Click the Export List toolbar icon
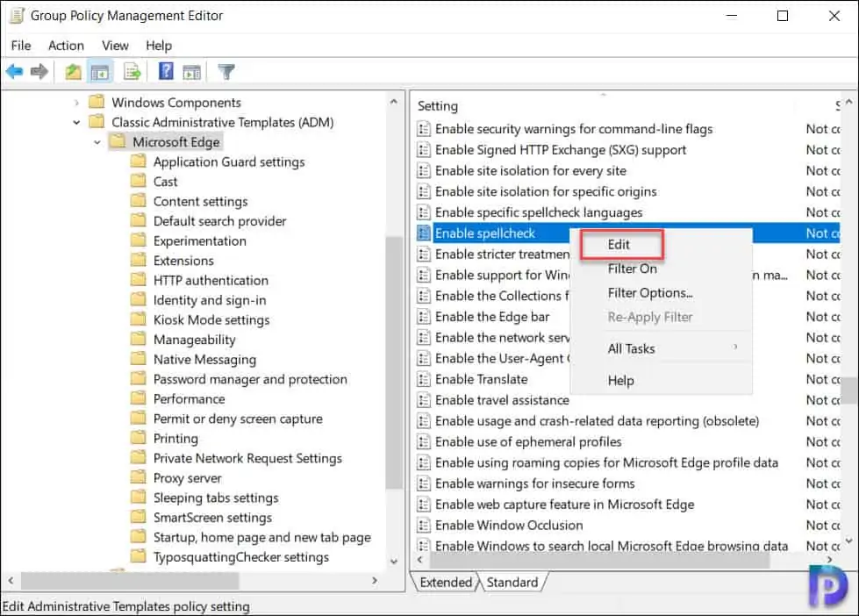The height and width of the screenshot is (616, 859). pos(132,72)
